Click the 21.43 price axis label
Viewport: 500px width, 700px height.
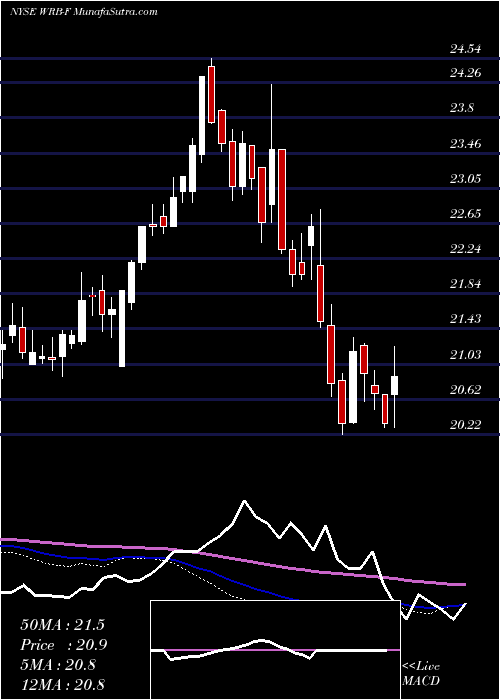(466, 319)
